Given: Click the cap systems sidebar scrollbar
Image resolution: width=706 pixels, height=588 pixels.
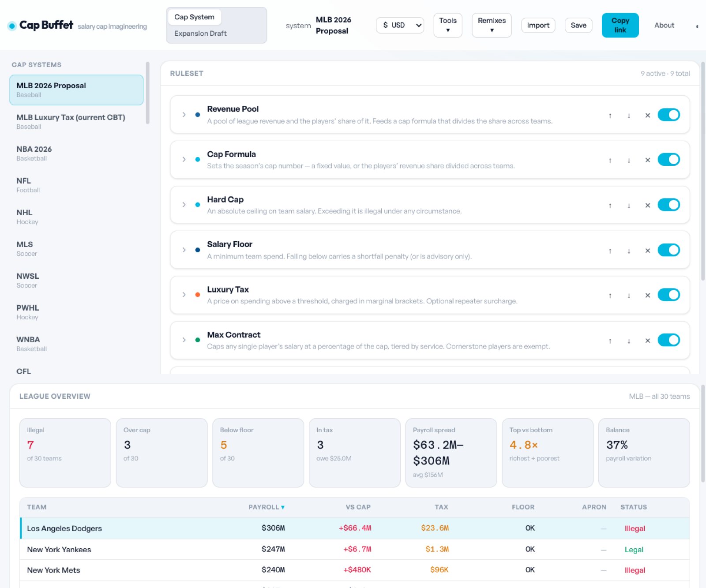Looking at the screenshot, I should point(147,93).
